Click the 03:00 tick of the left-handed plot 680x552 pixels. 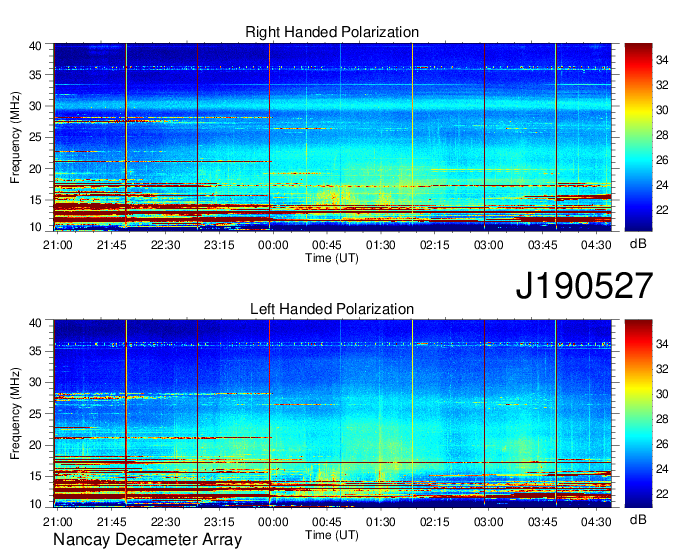tap(488, 522)
